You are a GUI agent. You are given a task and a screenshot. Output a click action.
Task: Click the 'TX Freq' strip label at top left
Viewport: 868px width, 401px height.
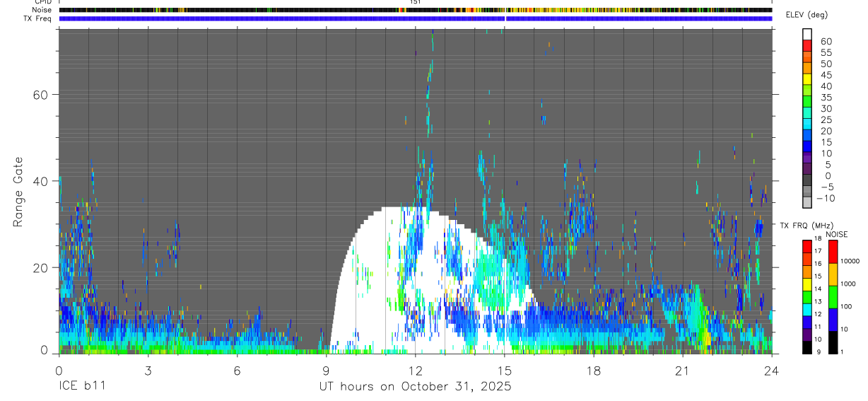coord(37,18)
